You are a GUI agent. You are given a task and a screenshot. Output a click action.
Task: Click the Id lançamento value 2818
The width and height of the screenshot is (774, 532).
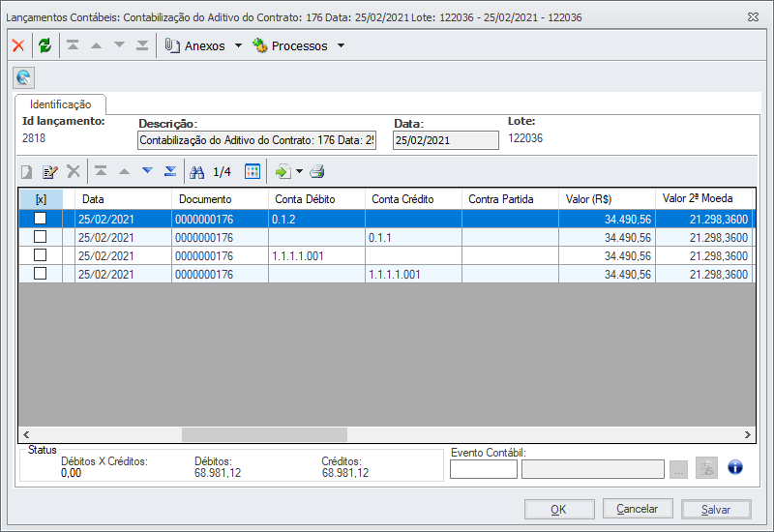34,138
